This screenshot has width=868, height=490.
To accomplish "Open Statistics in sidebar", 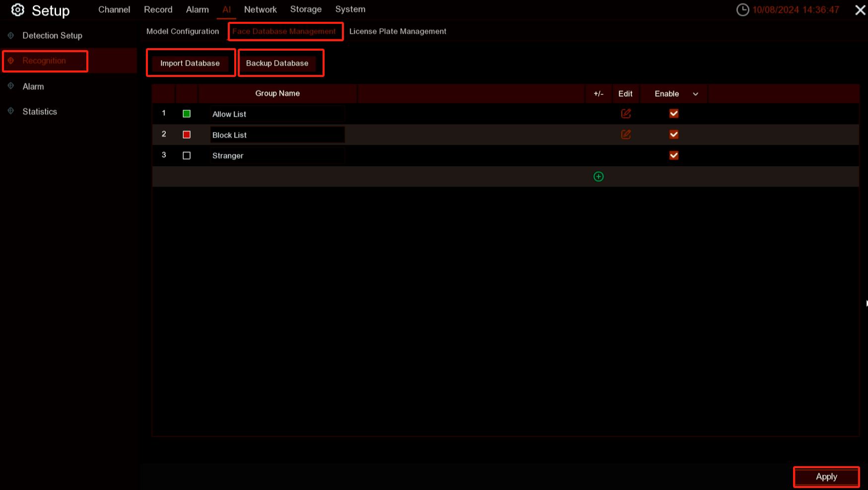I will click(x=40, y=112).
